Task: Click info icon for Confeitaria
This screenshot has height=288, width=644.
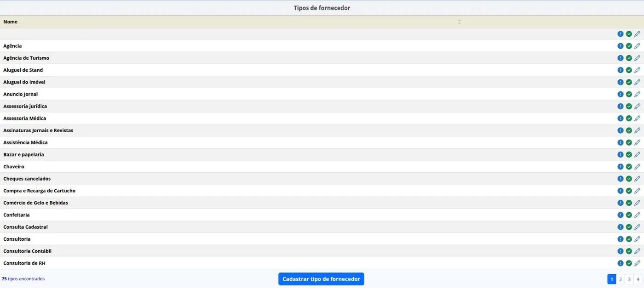Action: coord(621,215)
